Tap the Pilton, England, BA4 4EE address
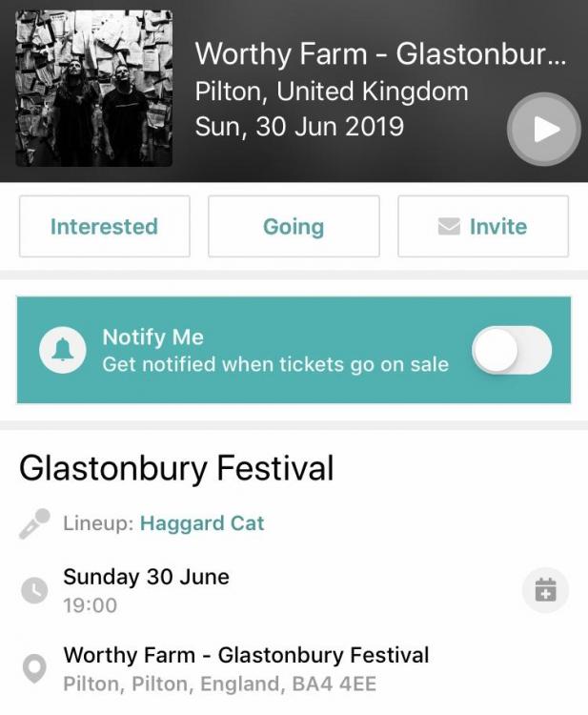 point(220,684)
